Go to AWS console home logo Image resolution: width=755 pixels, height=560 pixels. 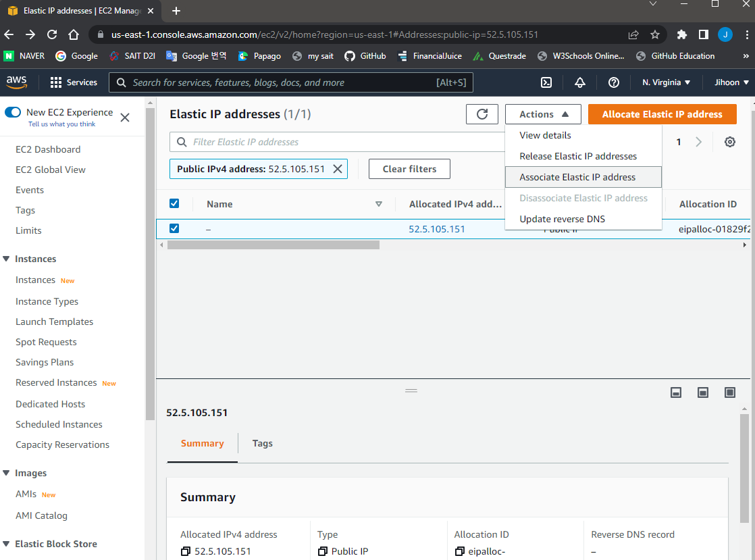point(16,82)
